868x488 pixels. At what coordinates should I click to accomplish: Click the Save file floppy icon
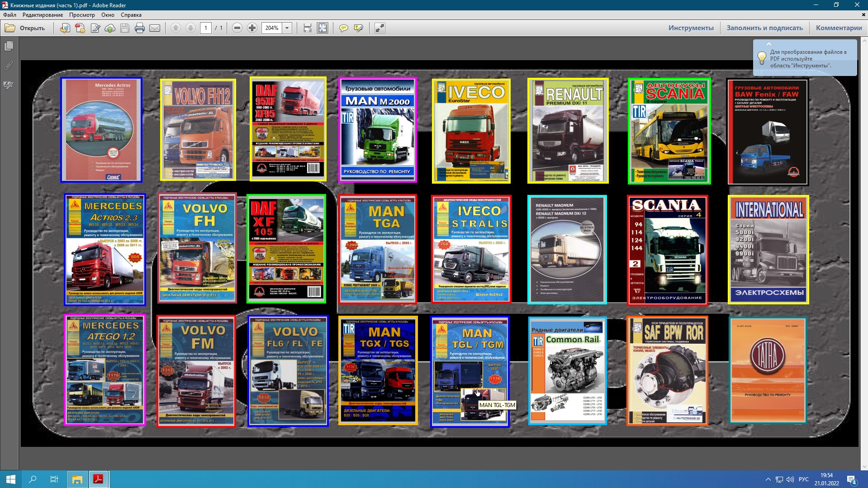[125, 28]
